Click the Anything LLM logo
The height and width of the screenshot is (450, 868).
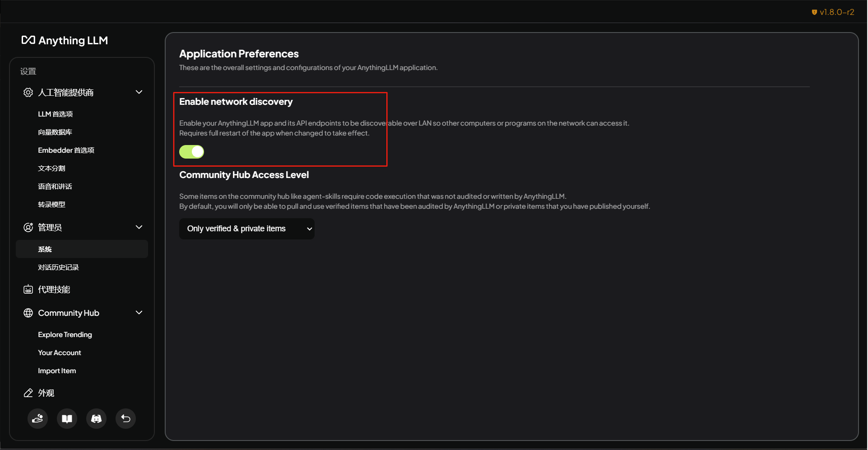65,40
